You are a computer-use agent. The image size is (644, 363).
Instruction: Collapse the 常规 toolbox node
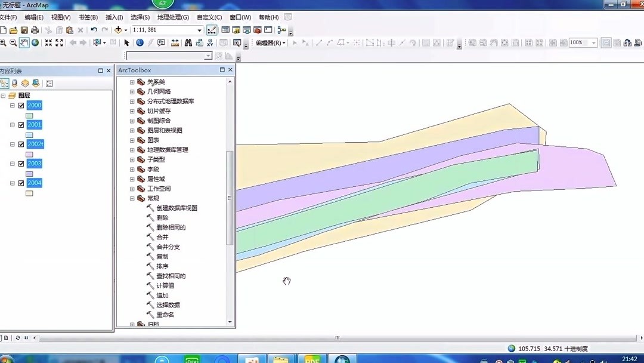[131, 198]
